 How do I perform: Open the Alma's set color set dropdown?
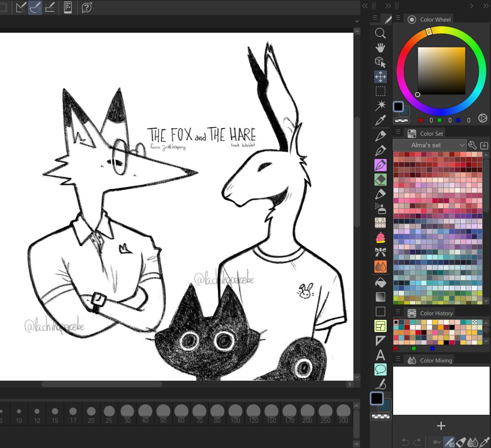[x=430, y=145]
